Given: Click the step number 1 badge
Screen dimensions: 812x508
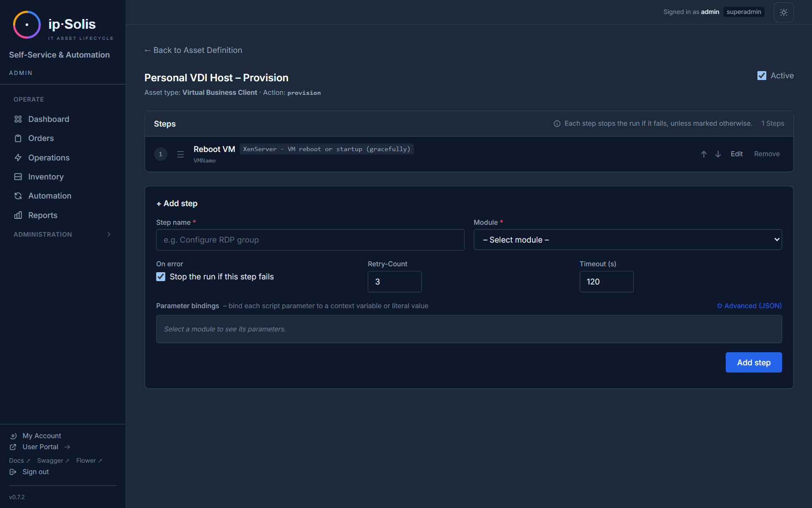Looking at the screenshot, I should [x=161, y=154].
